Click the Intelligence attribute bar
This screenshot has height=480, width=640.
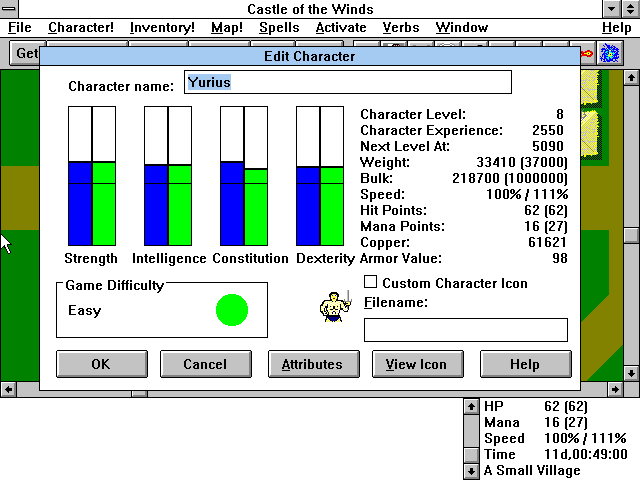tap(168, 176)
